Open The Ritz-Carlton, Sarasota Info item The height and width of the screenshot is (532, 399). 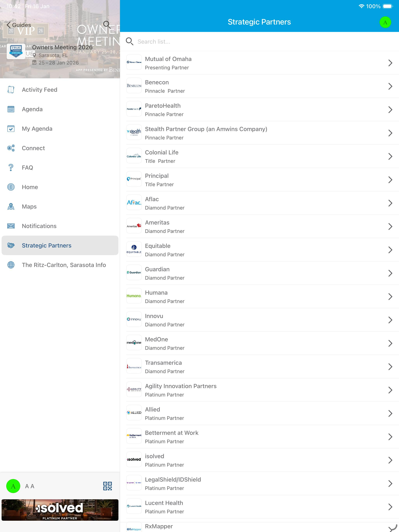pyautogui.click(x=60, y=265)
